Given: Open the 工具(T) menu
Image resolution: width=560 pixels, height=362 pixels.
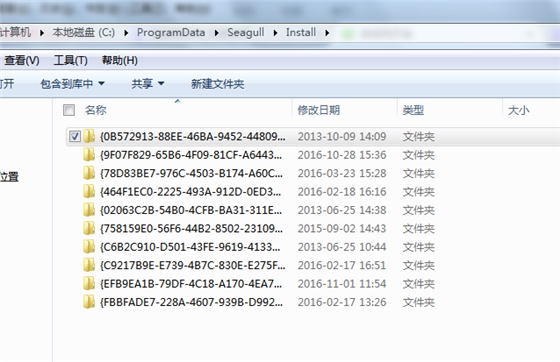Looking at the screenshot, I should click(x=70, y=60).
